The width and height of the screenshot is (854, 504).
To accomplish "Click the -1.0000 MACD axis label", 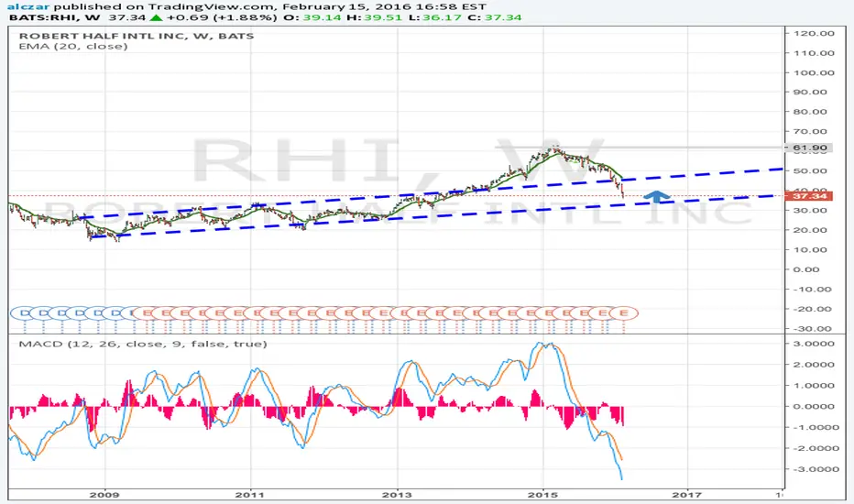I will [815, 427].
